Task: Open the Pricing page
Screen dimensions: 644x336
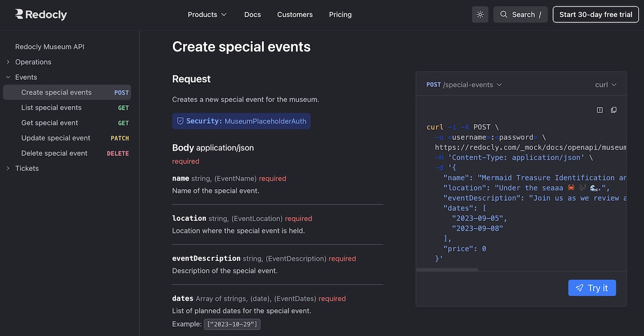Action: (340, 14)
